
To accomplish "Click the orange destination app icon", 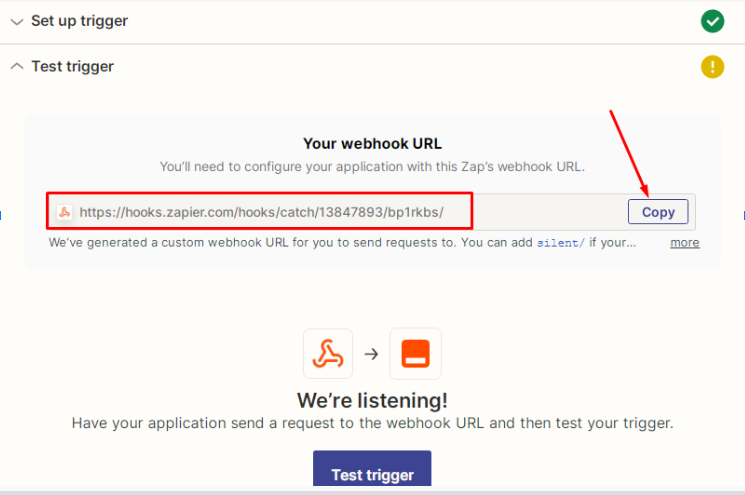I will [x=416, y=353].
